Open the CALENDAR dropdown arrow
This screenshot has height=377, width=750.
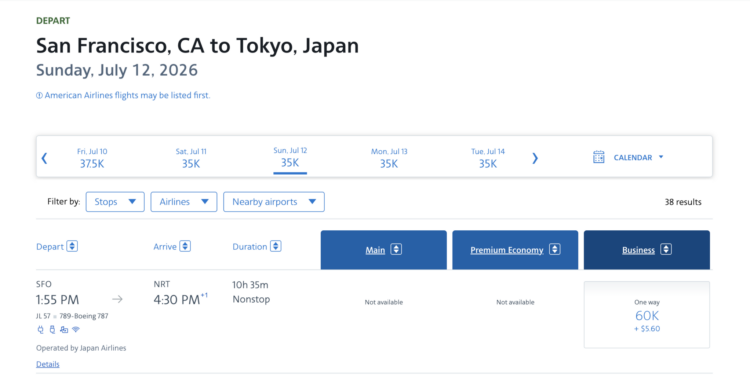661,157
